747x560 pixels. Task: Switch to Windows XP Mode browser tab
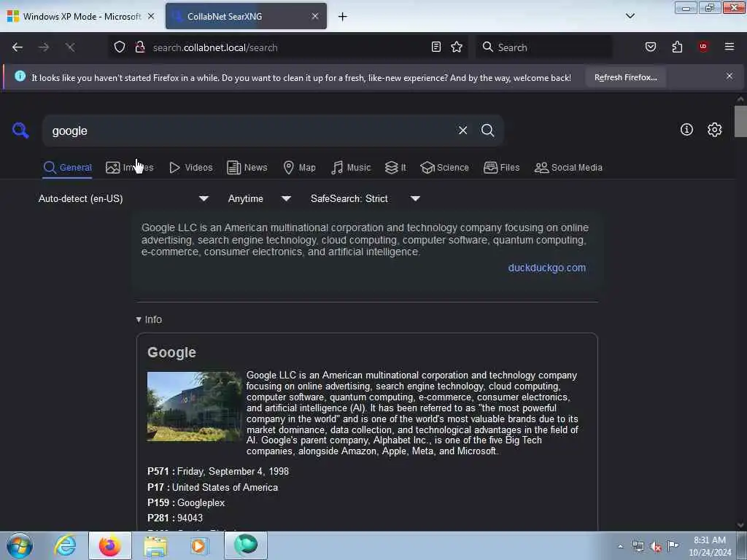point(82,16)
